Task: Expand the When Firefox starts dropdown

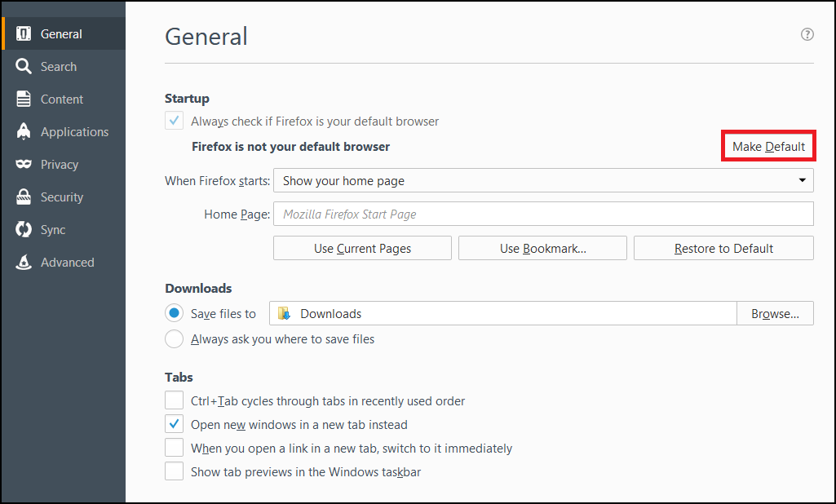Action: 543,180
